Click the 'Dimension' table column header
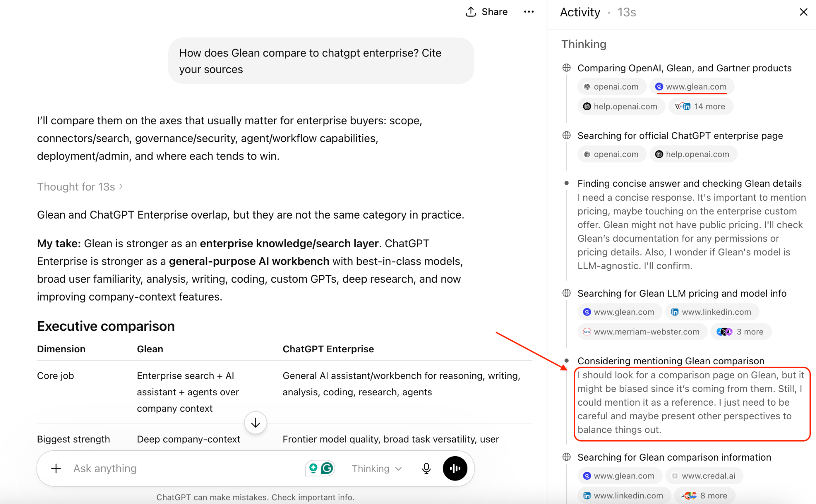Viewport: 816px width, 504px height. point(61,349)
